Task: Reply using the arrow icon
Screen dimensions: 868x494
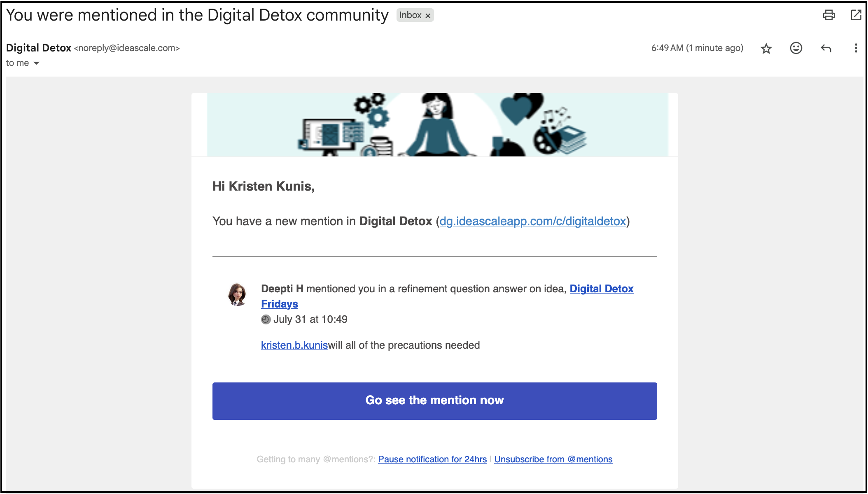Action: [826, 49]
